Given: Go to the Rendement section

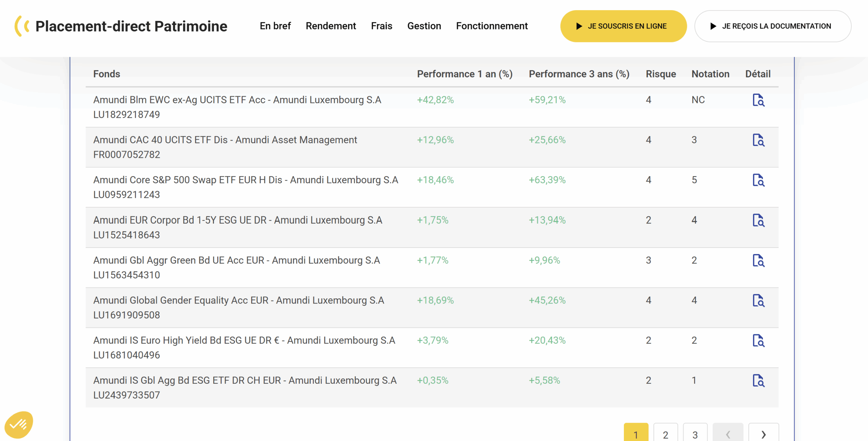Looking at the screenshot, I should [x=331, y=26].
